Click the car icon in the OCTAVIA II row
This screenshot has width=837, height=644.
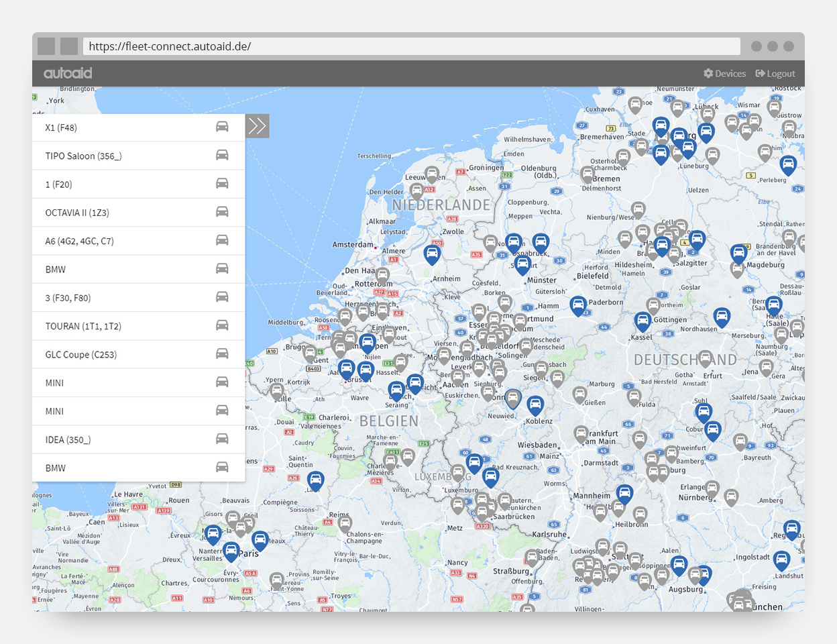click(222, 212)
